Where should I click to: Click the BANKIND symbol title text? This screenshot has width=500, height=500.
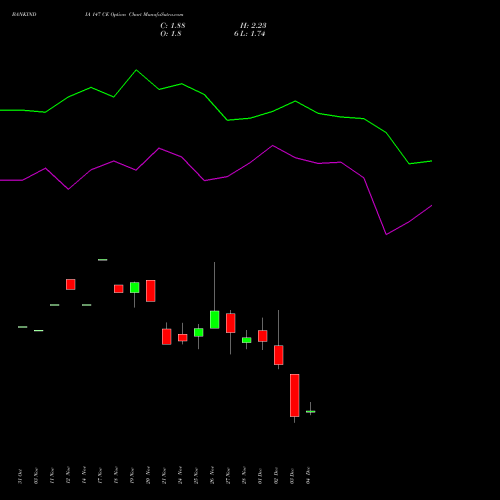pyautogui.click(x=24, y=14)
